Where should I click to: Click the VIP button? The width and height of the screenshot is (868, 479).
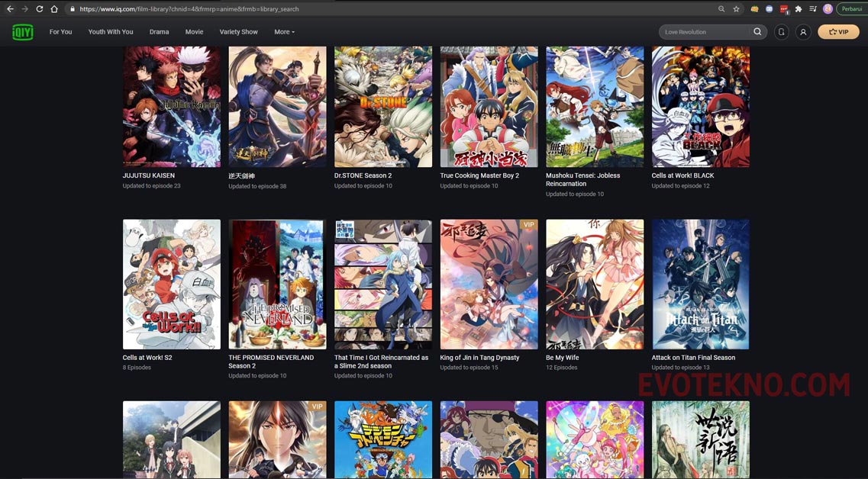(x=839, y=32)
